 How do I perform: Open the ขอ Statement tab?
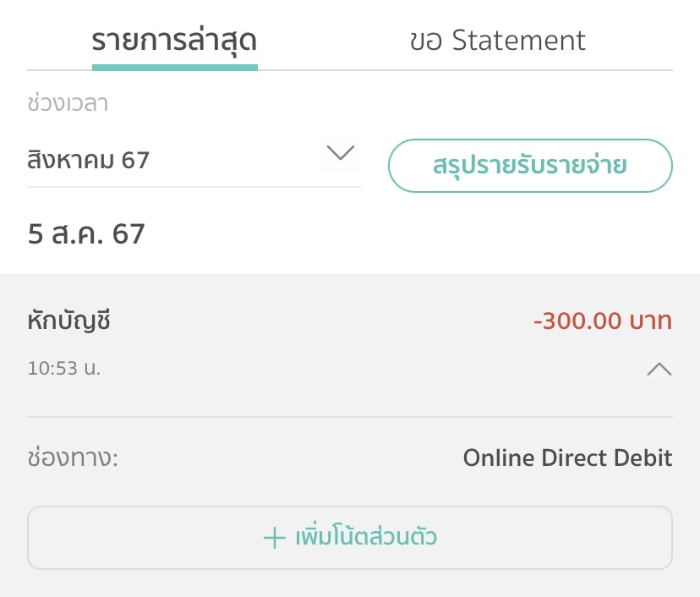pos(497,41)
